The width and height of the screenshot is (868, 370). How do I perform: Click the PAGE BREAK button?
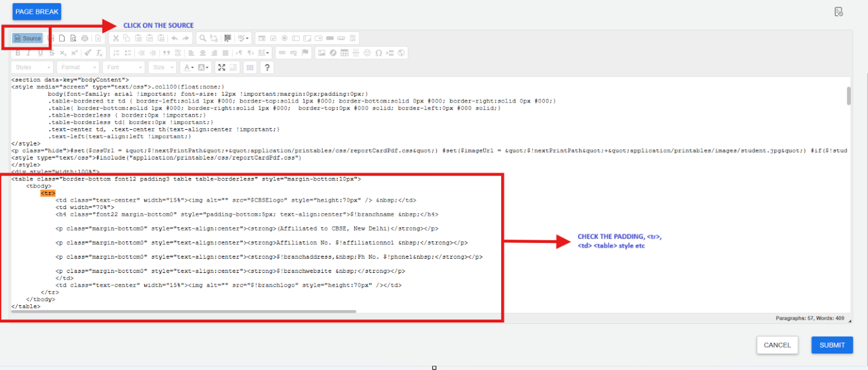click(37, 11)
